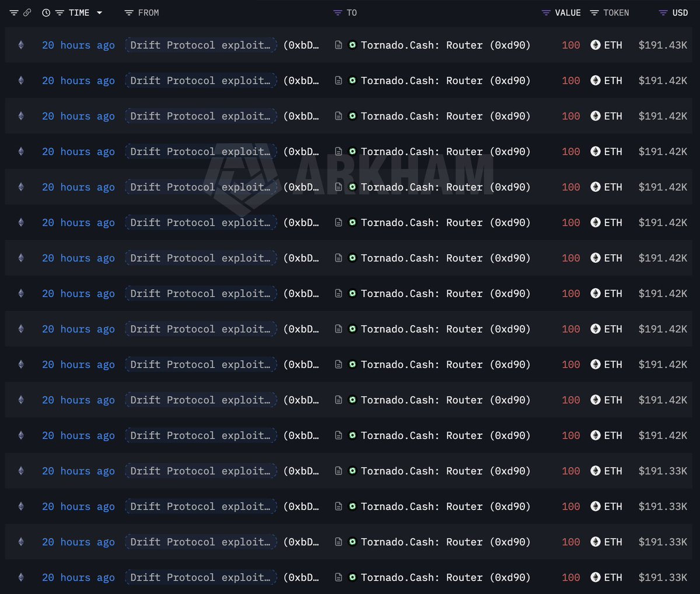The height and width of the screenshot is (594, 700).
Task: Open the VALUE column filter
Action: (x=546, y=12)
